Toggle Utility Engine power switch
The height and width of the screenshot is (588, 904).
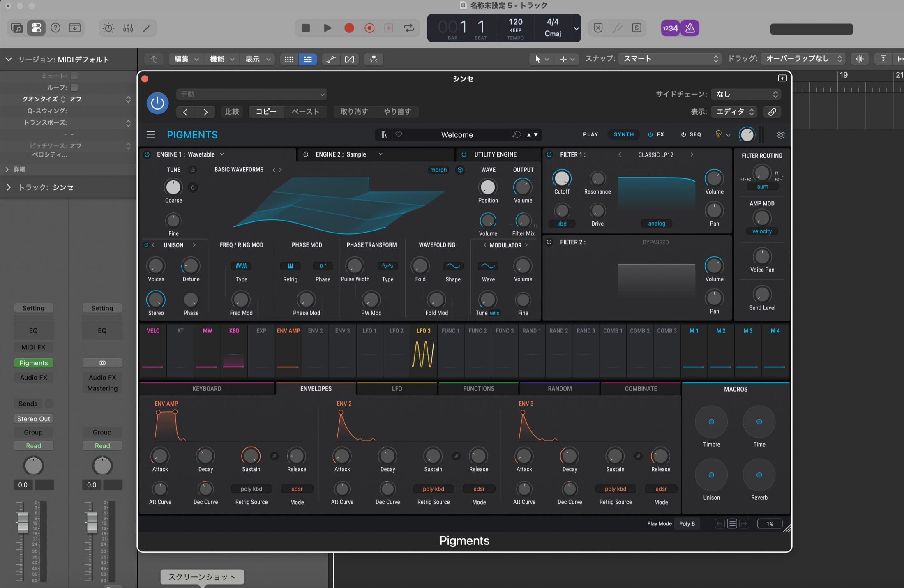pyautogui.click(x=464, y=154)
